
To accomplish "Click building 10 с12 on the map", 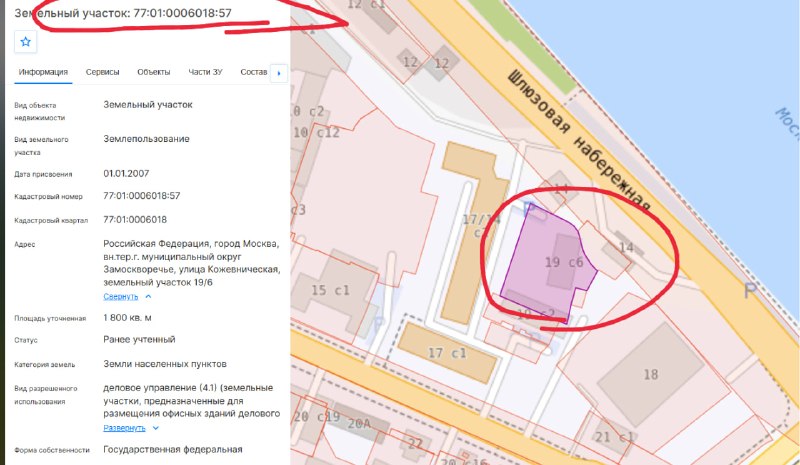I will pyautogui.click(x=316, y=133).
